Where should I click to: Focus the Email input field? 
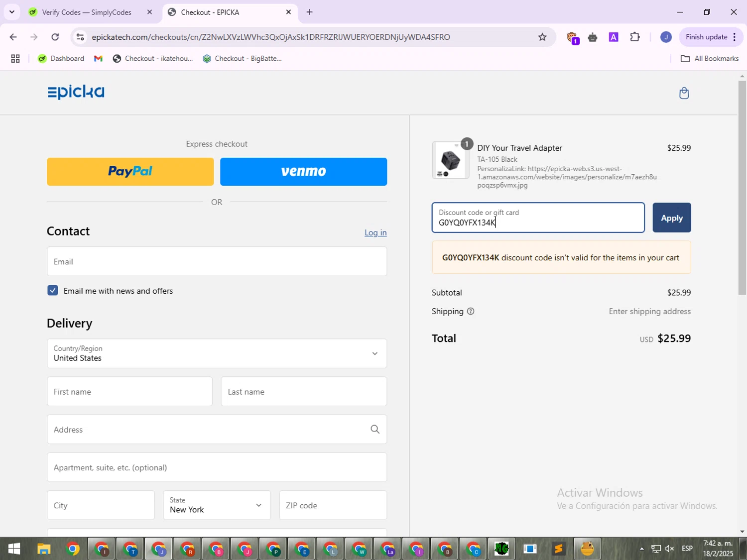(x=217, y=261)
